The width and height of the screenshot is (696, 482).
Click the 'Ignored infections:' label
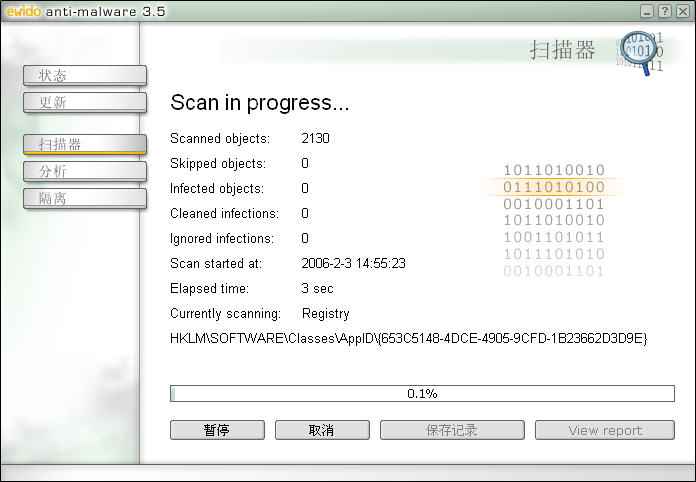pos(221,239)
